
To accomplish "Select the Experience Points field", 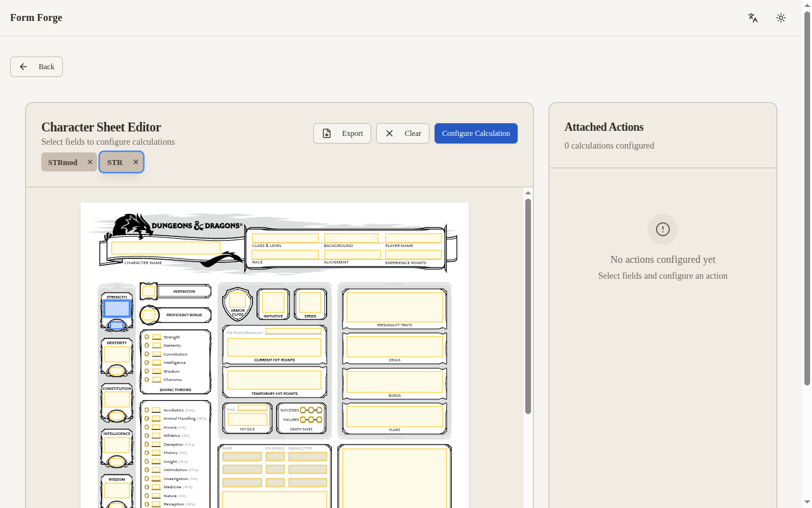I will click(x=414, y=255).
